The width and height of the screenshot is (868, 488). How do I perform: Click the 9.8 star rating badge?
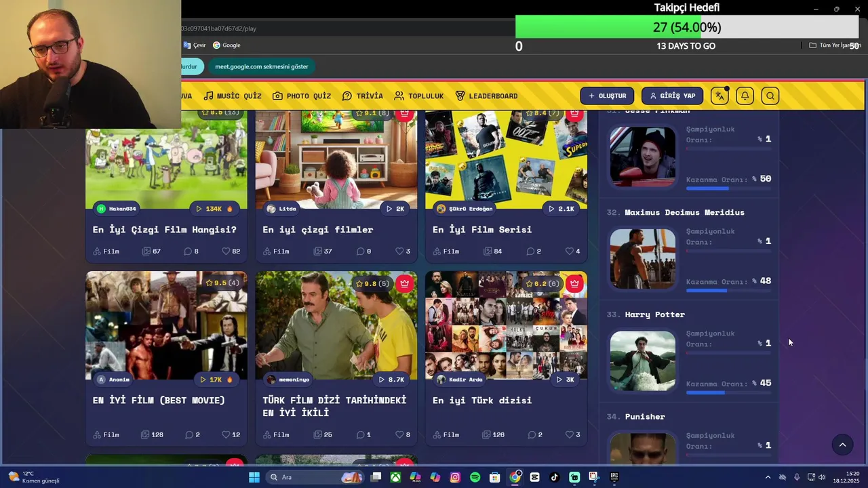click(372, 283)
